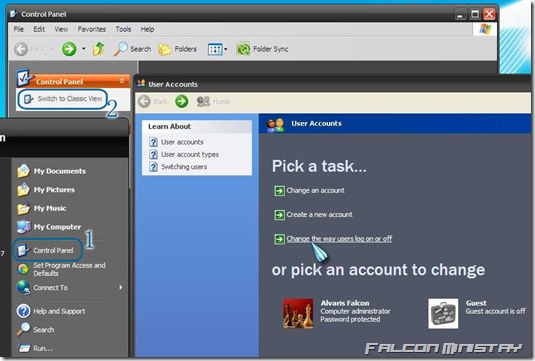The height and width of the screenshot is (361, 535).
Task: Expand the Forward history dropdown arrow
Action: [84, 49]
